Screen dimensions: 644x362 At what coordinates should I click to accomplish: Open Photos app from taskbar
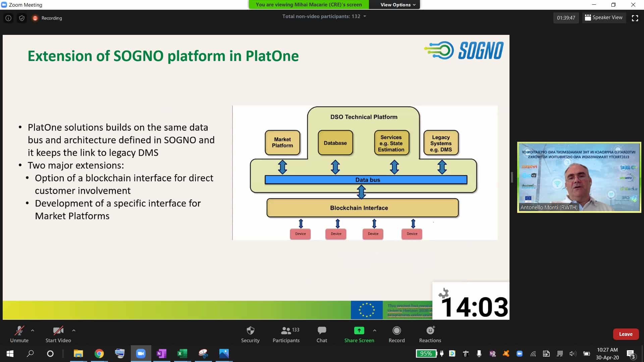coord(224,354)
